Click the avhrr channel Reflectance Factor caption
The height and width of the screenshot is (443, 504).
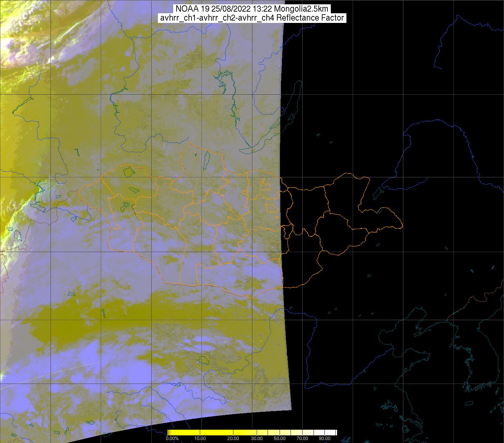pyautogui.click(x=252, y=18)
